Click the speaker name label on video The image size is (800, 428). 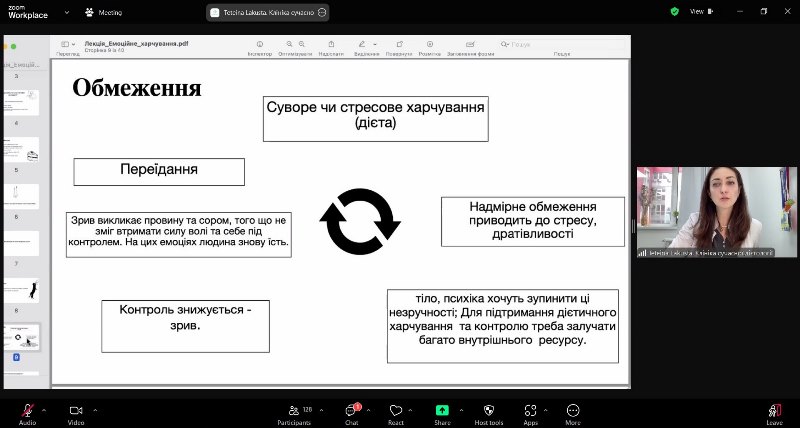coord(707,253)
